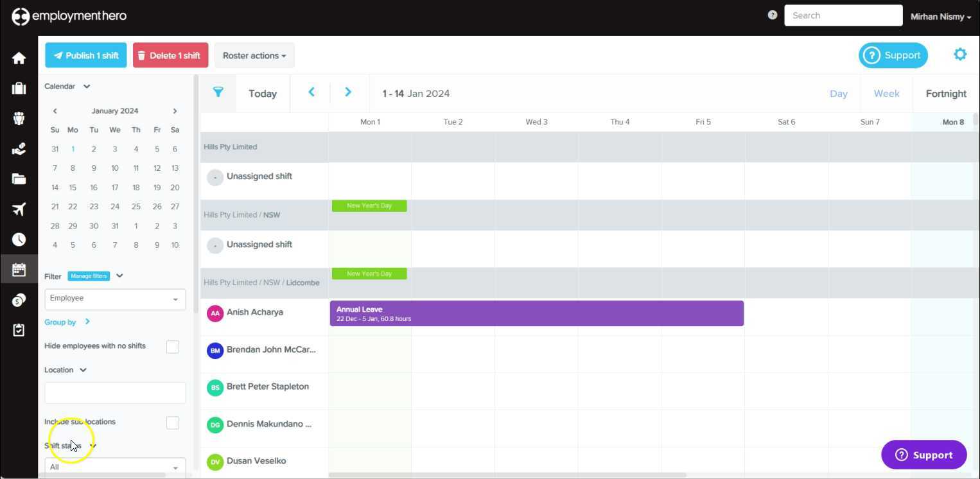Image resolution: width=980 pixels, height=479 pixels.
Task: Click the blue filter funnel icon
Action: pos(218,92)
